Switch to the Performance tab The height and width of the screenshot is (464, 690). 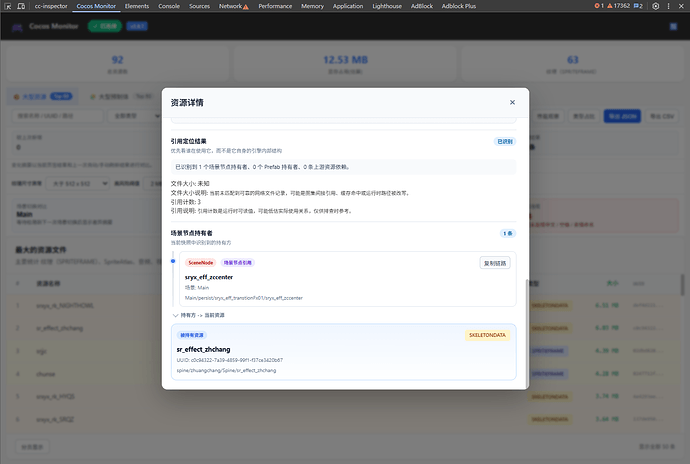pos(275,6)
